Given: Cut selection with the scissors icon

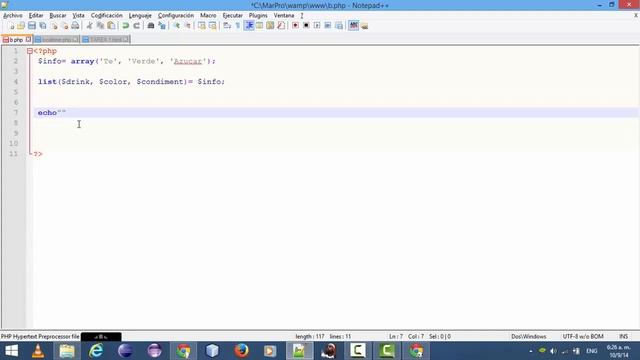Looking at the screenshot, I should 89,26.
